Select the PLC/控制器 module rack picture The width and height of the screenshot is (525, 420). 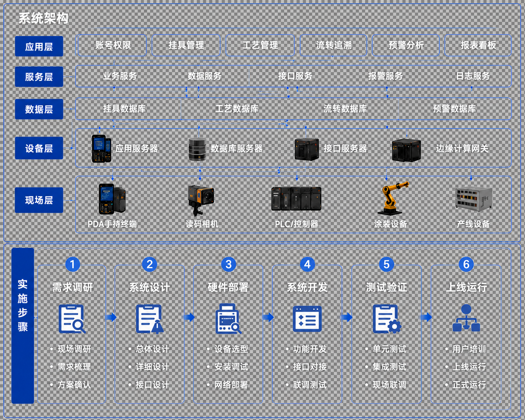click(x=296, y=198)
